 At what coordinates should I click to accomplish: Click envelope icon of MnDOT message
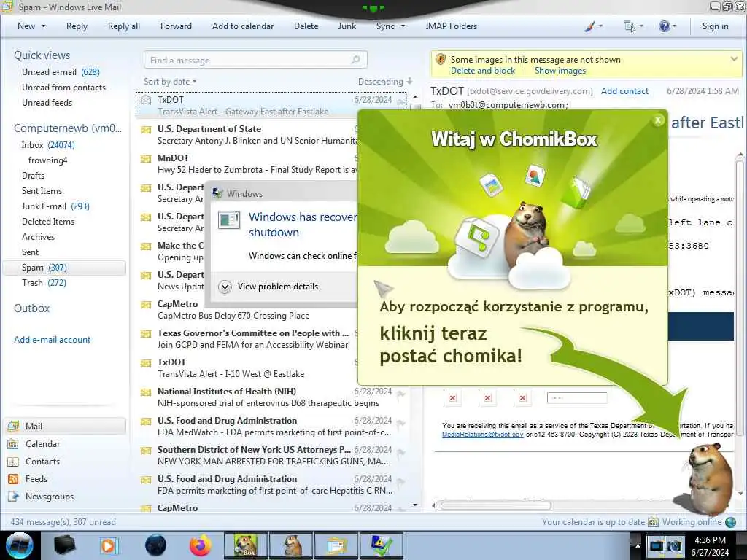[146, 158]
